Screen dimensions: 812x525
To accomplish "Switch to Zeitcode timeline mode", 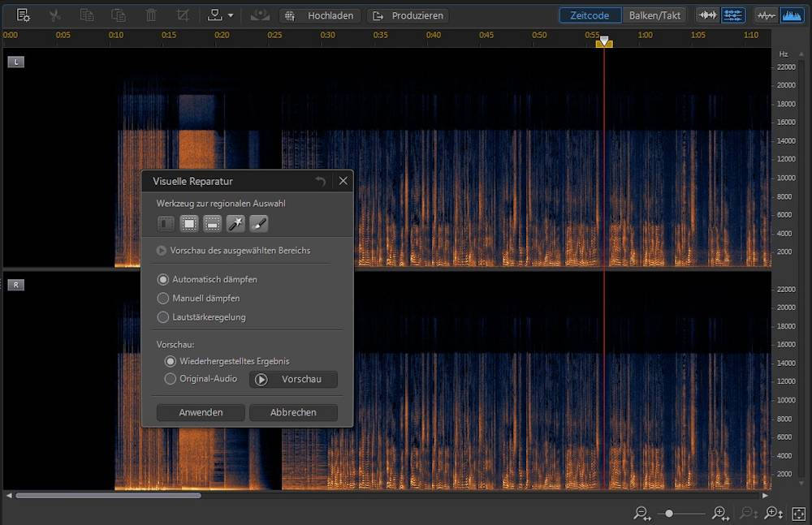I will (x=590, y=15).
